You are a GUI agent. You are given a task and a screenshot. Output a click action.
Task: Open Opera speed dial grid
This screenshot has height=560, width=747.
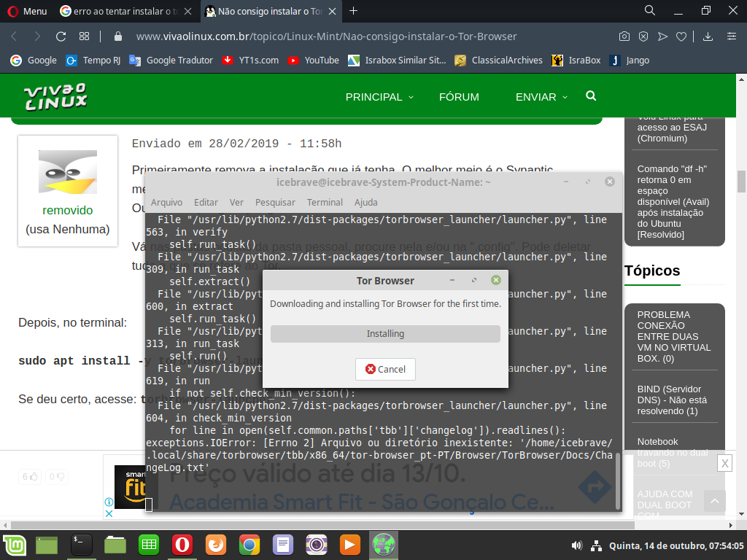[85, 36]
